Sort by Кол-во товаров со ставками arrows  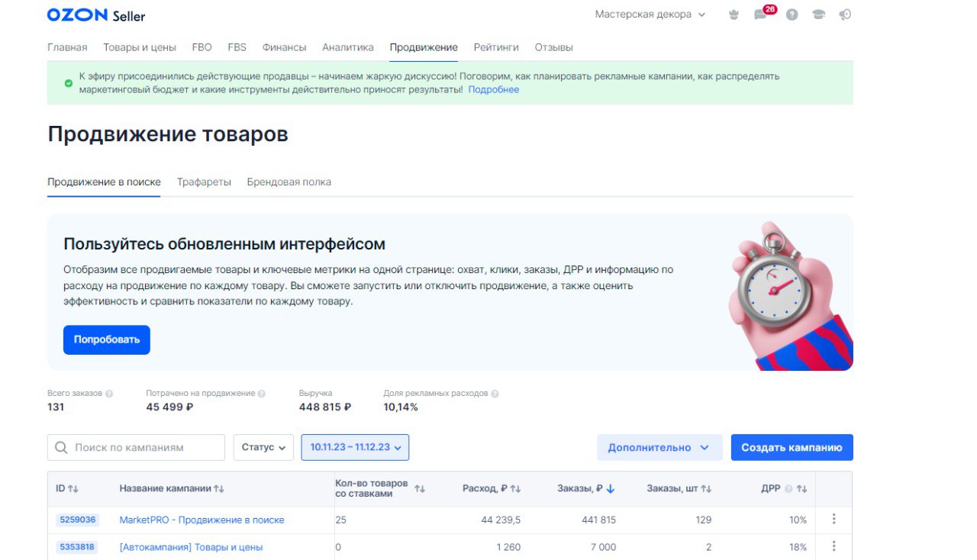click(x=420, y=488)
